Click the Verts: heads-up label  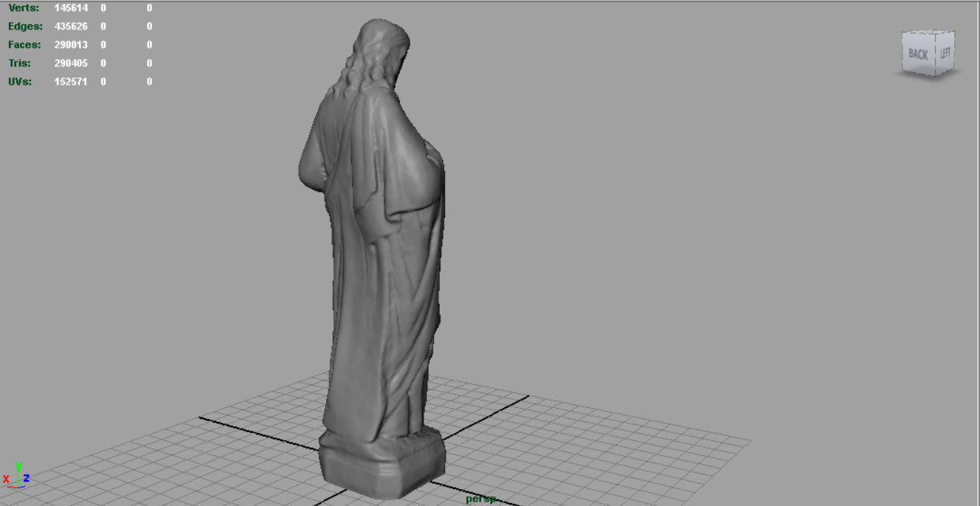point(24,8)
